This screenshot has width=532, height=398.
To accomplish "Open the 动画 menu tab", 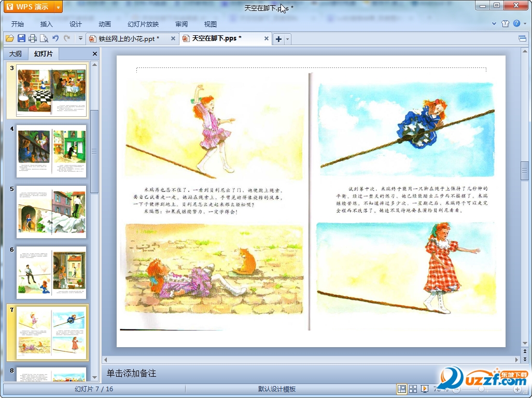I will [105, 24].
